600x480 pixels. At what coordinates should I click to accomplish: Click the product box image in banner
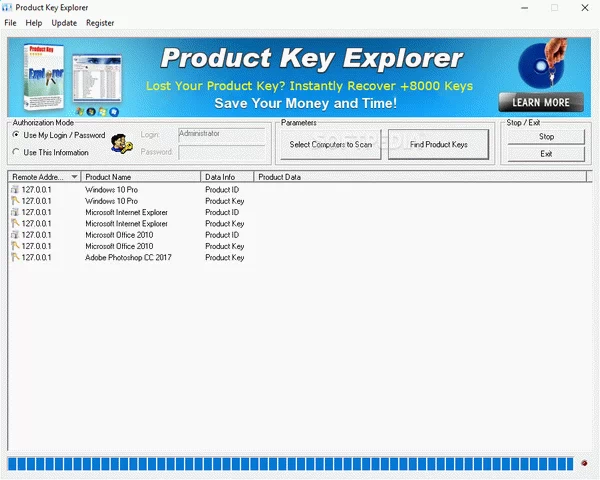(x=43, y=77)
